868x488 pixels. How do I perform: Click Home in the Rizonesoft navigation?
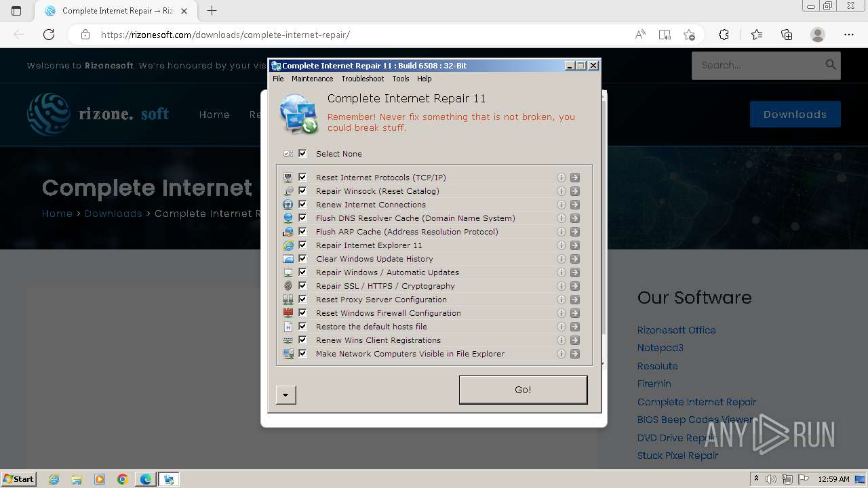click(x=214, y=115)
